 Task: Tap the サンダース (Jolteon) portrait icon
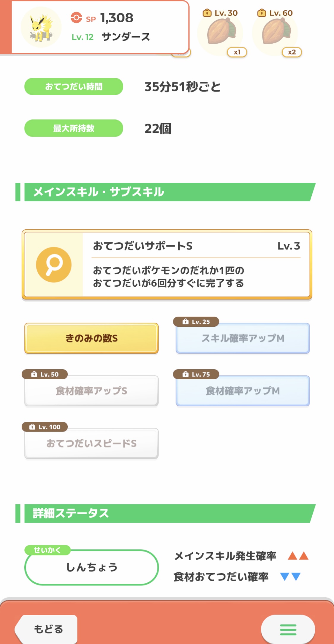point(41,27)
